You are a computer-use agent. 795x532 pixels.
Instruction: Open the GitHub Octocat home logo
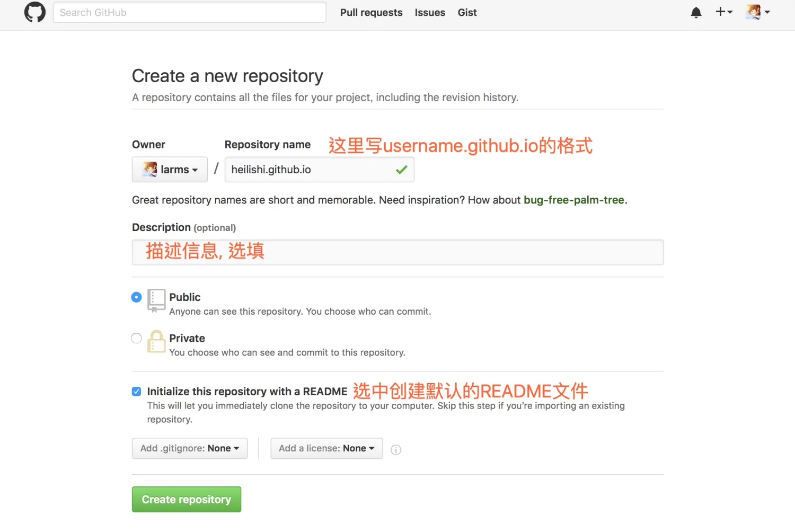click(x=35, y=12)
